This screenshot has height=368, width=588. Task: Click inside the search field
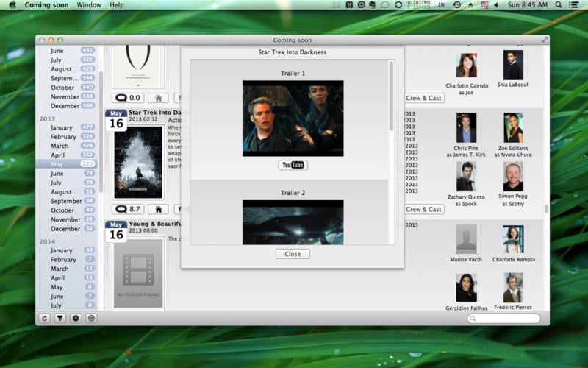tap(504, 319)
